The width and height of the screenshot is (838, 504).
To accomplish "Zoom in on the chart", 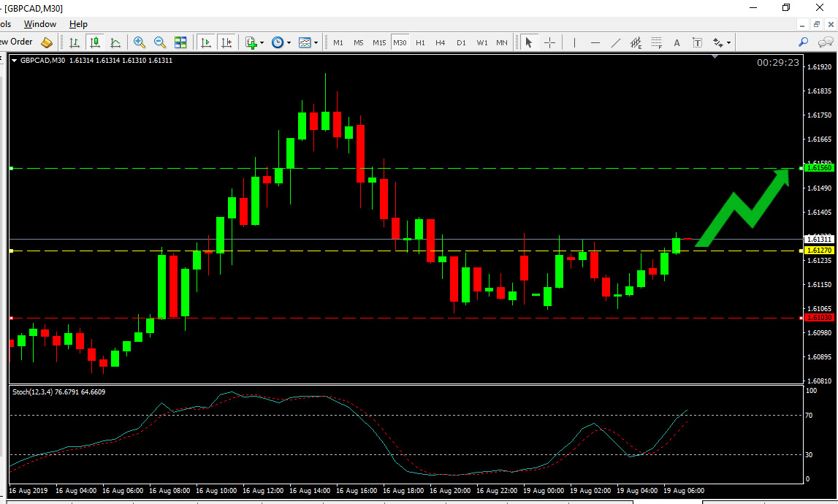I will (140, 42).
